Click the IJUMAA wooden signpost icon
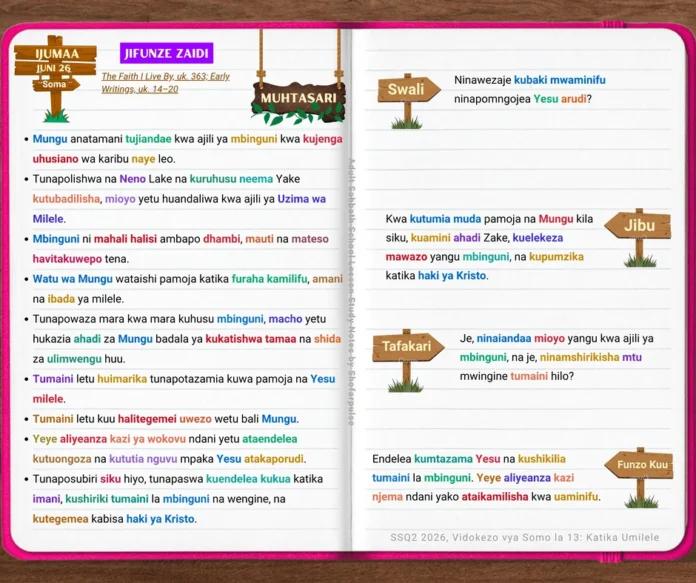This screenshot has height=583, width=696. (55, 78)
